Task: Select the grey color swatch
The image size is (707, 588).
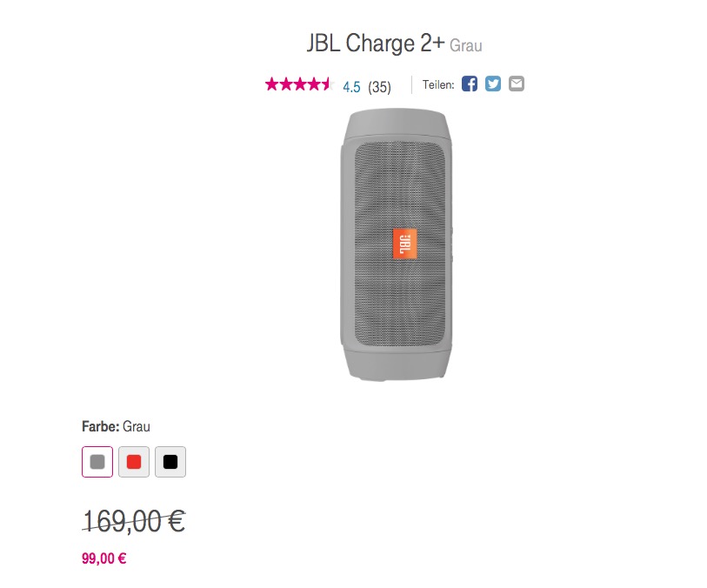Action: pos(97,462)
